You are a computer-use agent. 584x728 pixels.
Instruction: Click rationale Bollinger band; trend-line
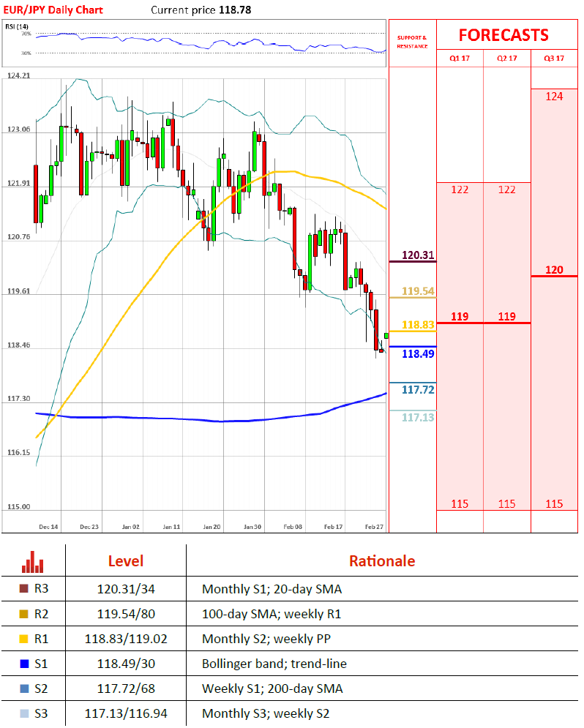274,664
